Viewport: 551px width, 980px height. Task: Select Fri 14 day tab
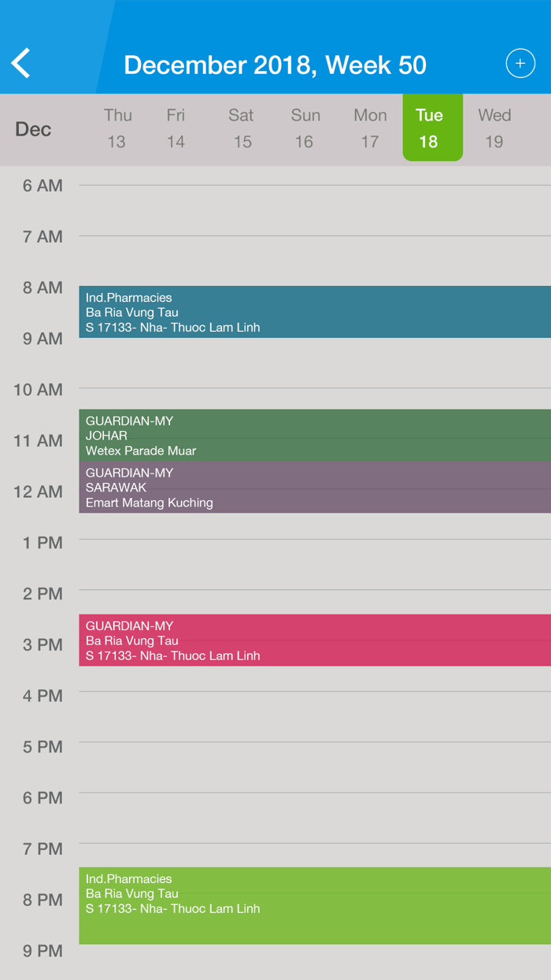pos(176,128)
